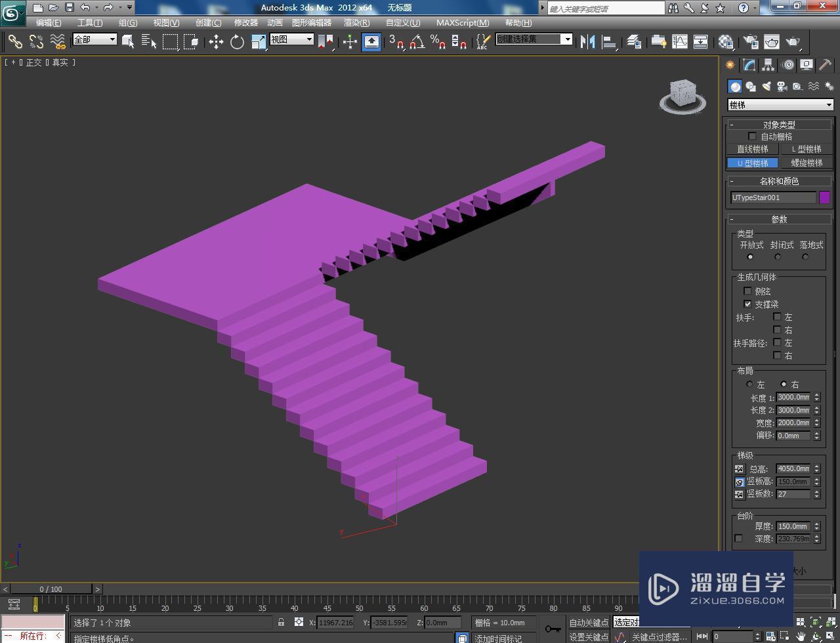Screen dimensions: 840x643
Task: Click the 总高 spinner arrows
Action: point(817,468)
